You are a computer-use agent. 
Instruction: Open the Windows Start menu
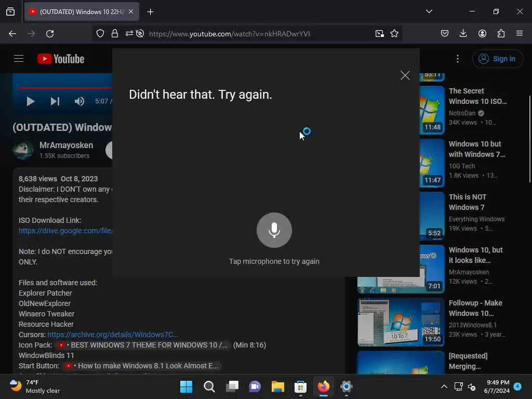click(x=186, y=387)
